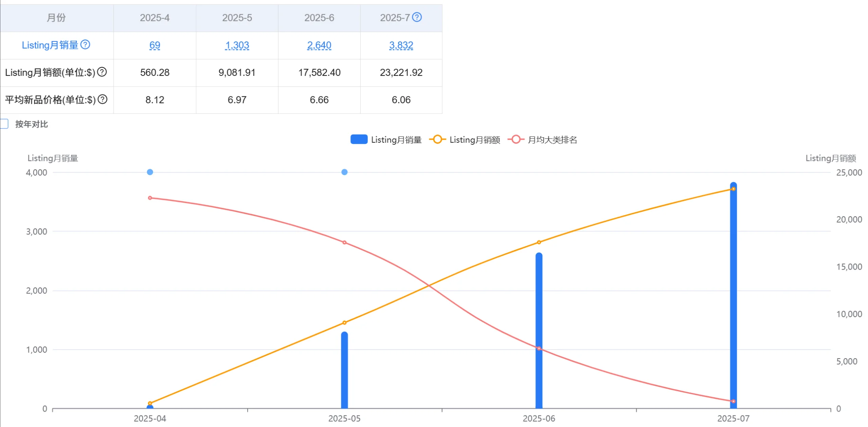Open the 3,832 sales link for 2025-7
This screenshot has height=427, width=868.
coord(401,45)
